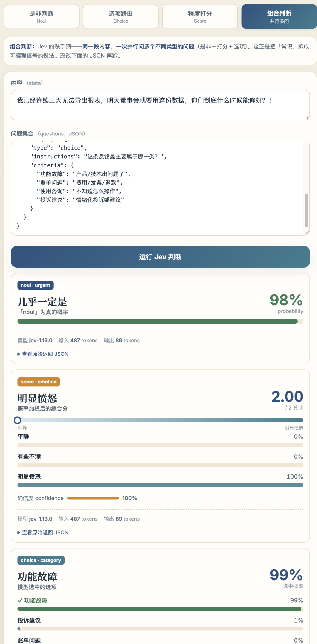
Task: Focus the 内容 state text area
Action: (x=160, y=105)
